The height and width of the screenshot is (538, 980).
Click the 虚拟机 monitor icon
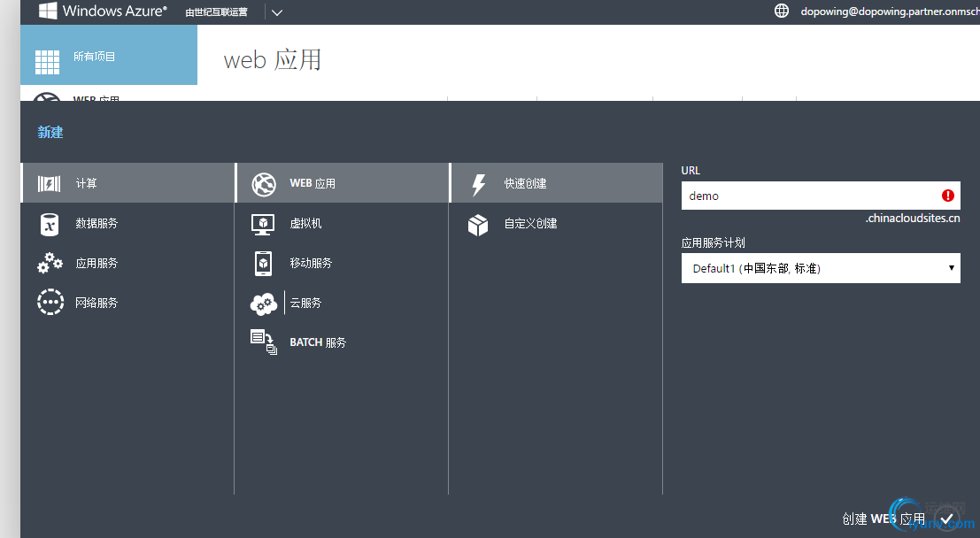coord(263,225)
